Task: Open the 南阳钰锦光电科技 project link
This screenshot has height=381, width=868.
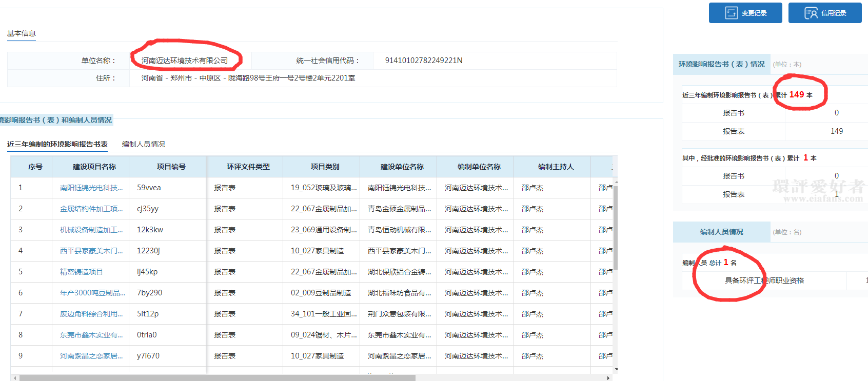Action: [x=91, y=188]
